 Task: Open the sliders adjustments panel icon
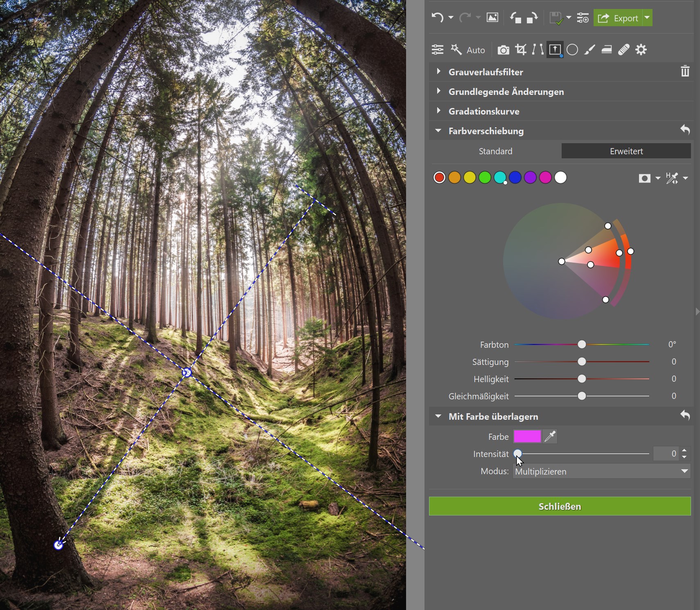pos(437,50)
